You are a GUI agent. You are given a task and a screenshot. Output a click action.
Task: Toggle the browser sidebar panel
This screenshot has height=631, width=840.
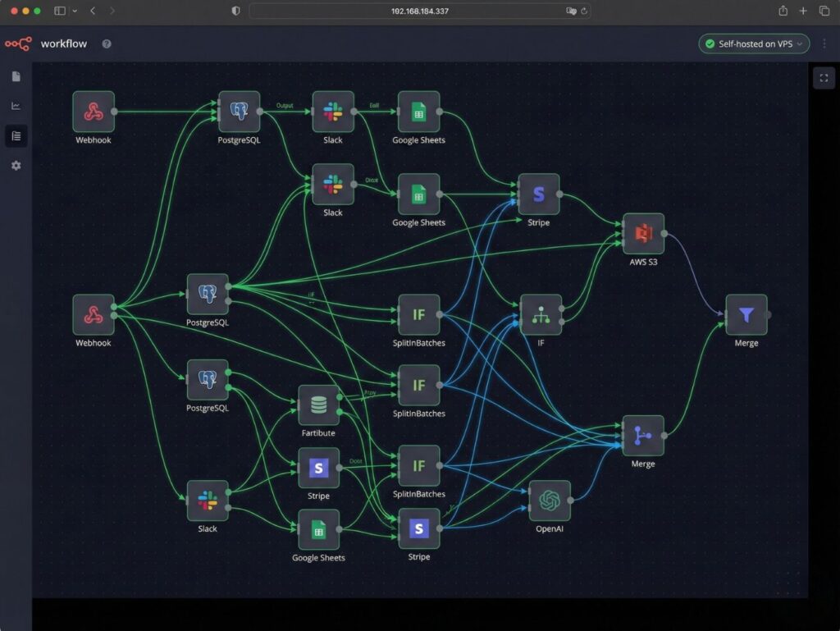coord(60,11)
